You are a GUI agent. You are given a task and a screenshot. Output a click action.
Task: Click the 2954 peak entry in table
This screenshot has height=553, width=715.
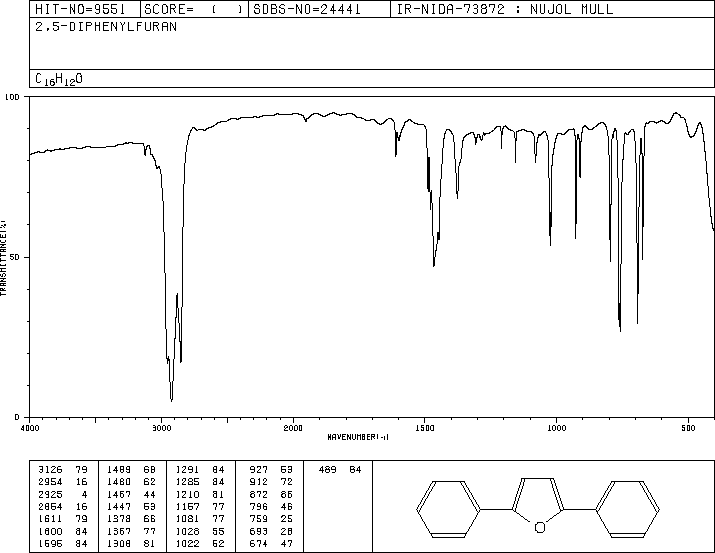coord(63,482)
